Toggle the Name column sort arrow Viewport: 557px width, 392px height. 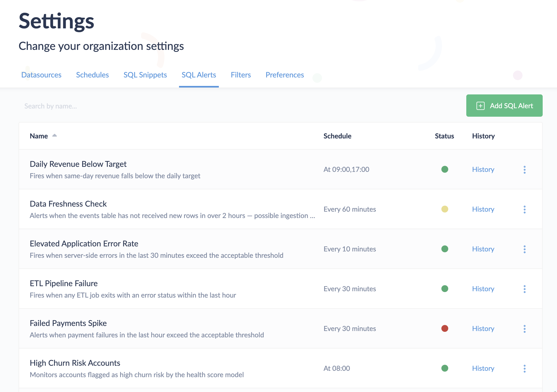tap(54, 136)
